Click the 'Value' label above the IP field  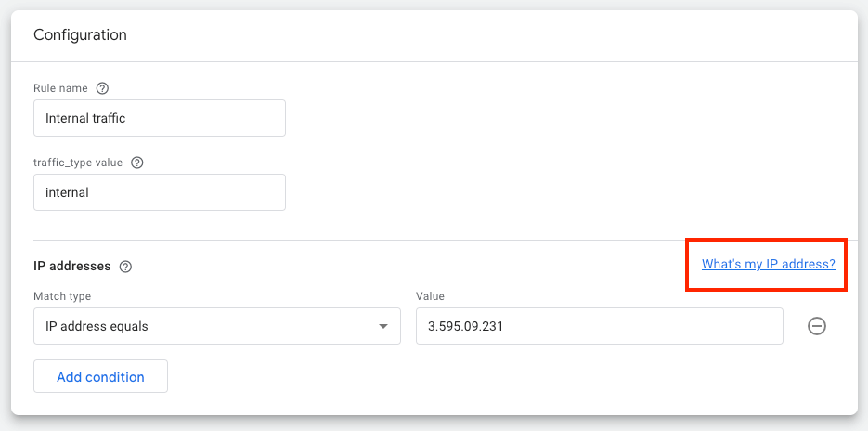(430, 296)
